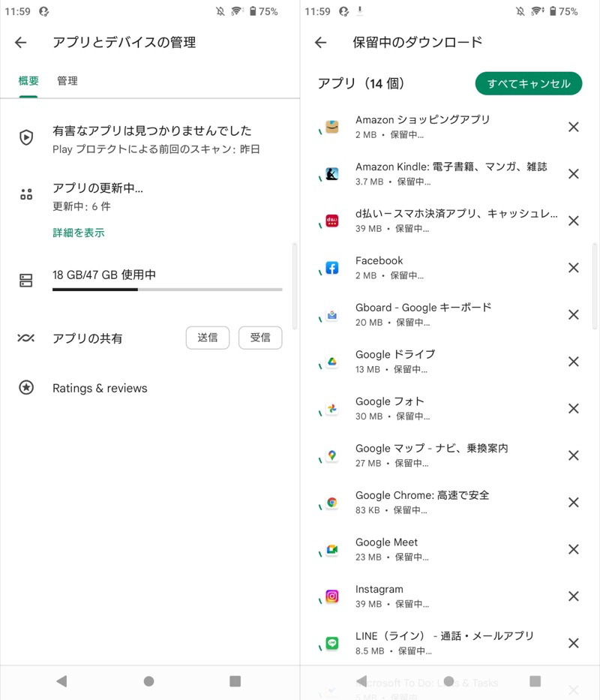Open the Ratings & reviews row
Image resolution: width=600 pixels, height=700 pixels.
100,388
